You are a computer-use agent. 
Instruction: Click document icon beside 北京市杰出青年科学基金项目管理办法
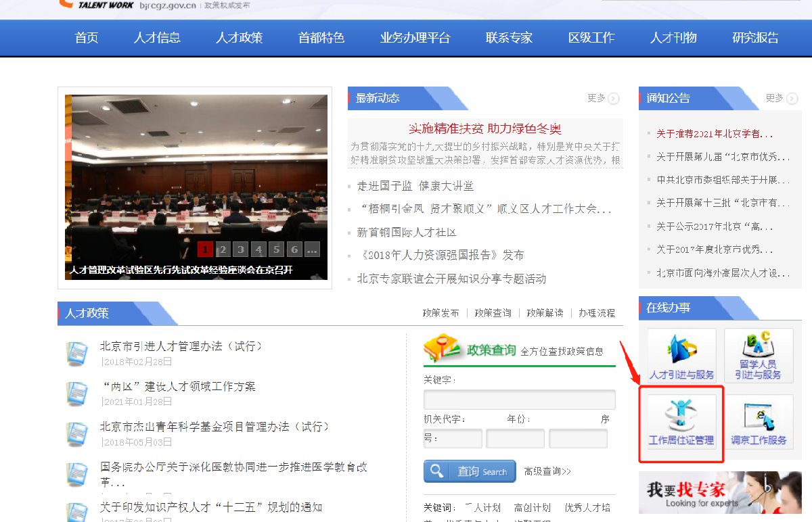pos(77,434)
